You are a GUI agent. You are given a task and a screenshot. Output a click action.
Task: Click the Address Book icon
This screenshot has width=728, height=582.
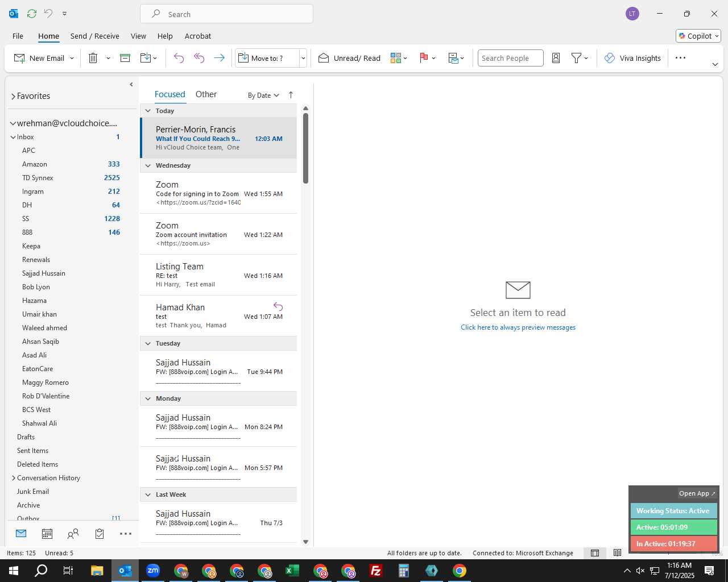(556, 58)
